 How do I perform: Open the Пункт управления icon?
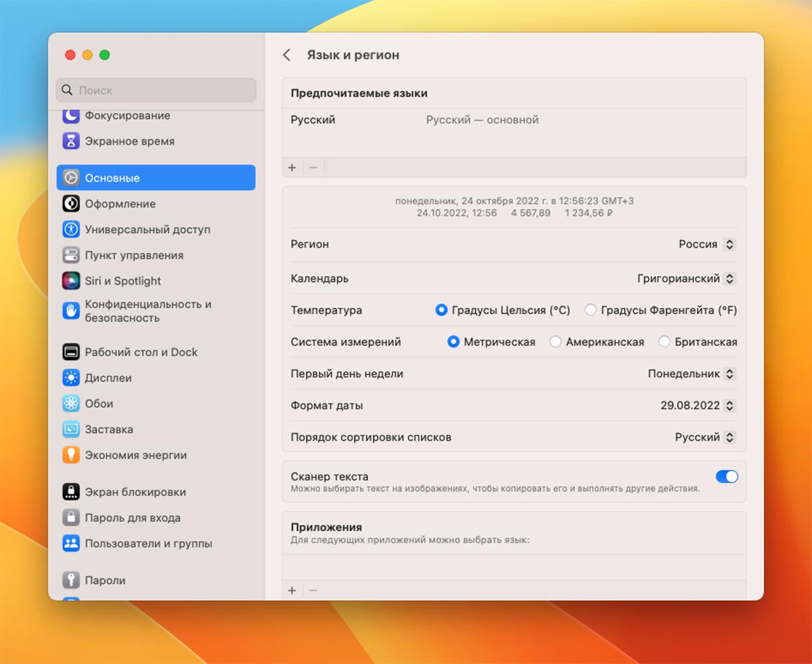tap(71, 255)
